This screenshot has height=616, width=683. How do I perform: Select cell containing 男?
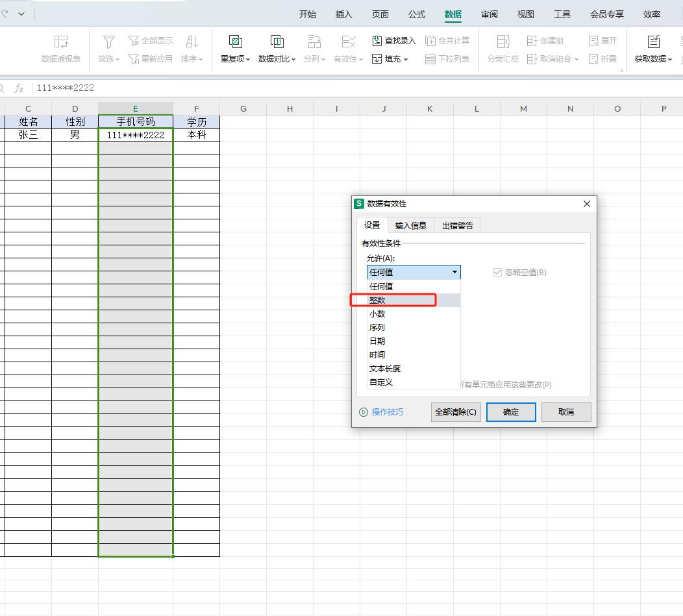click(x=75, y=134)
